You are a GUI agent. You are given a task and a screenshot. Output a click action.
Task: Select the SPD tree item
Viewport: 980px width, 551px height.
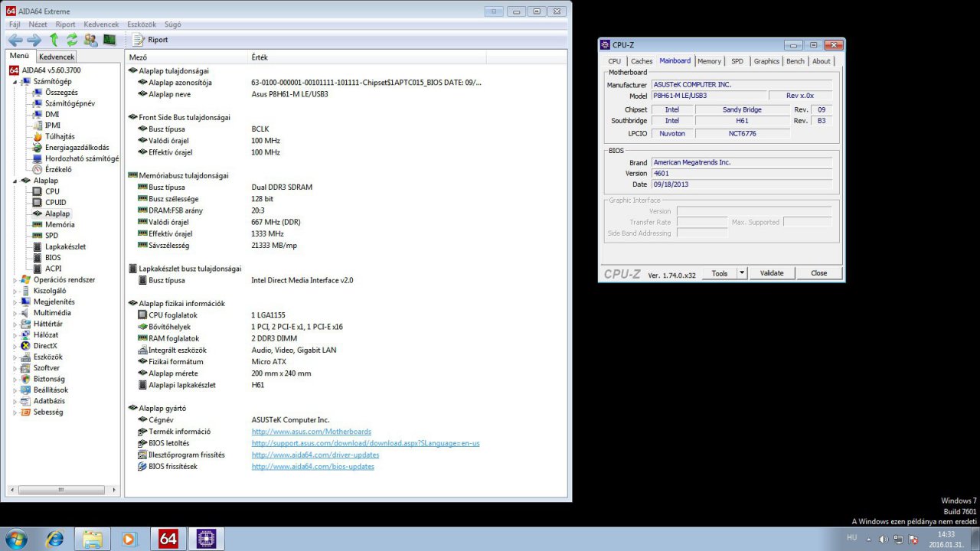click(x=51, y=236)
